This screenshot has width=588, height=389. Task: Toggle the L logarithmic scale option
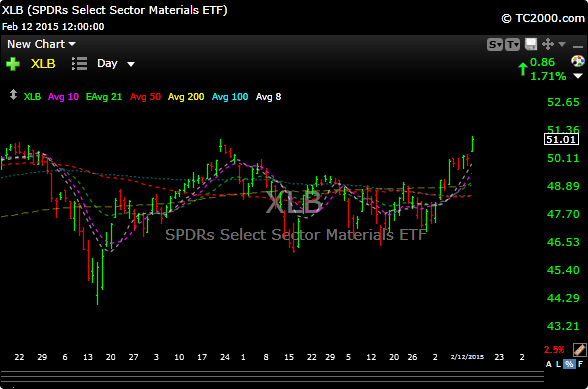[558, 364]
